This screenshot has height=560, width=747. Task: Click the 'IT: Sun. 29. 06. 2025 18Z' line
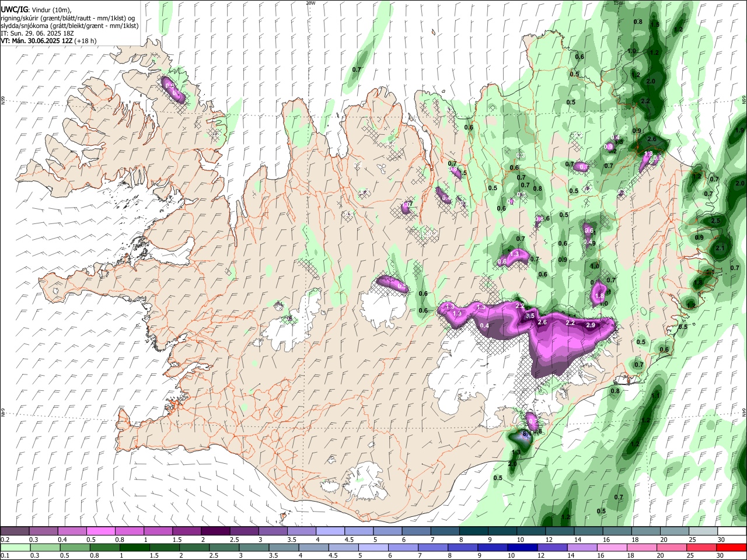[x=37, y=33]
